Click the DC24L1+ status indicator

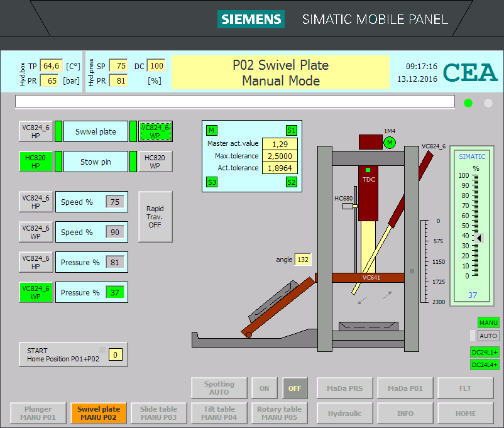(x=485, y=352)
